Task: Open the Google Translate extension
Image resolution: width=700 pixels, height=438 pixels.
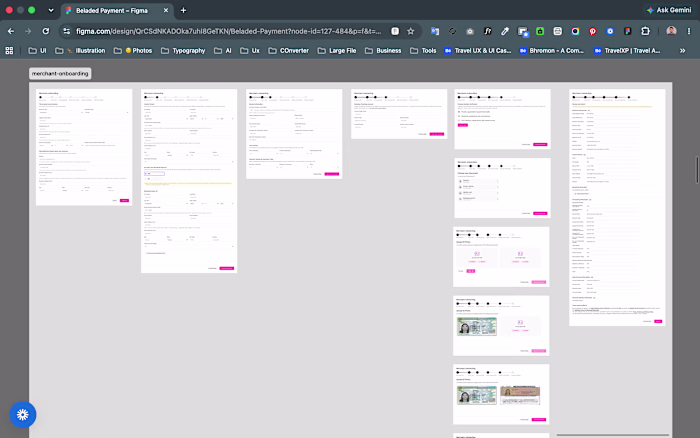Action: (434, 31)
